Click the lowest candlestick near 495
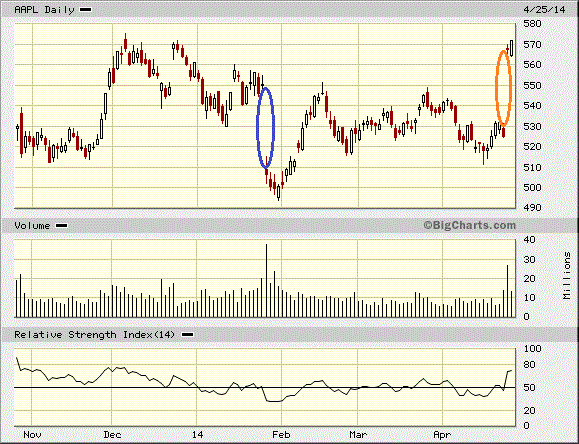579x444 pixels. point(278,191)
